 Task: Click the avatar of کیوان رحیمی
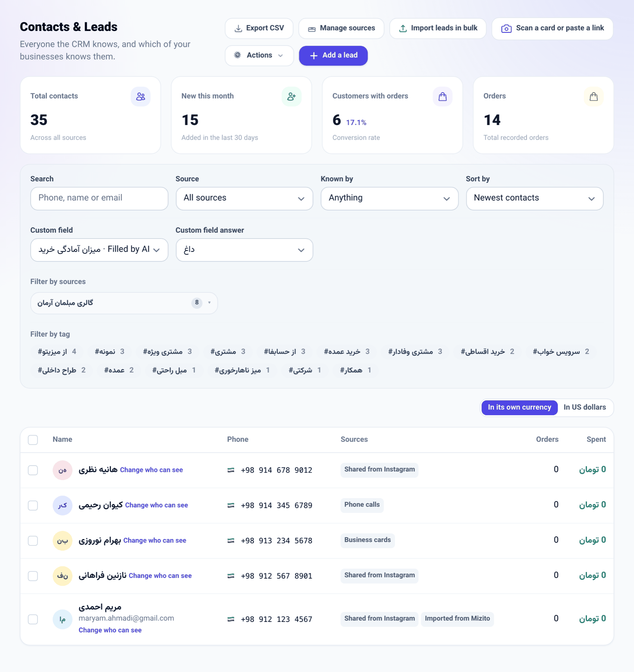click(x=62, y=505)
